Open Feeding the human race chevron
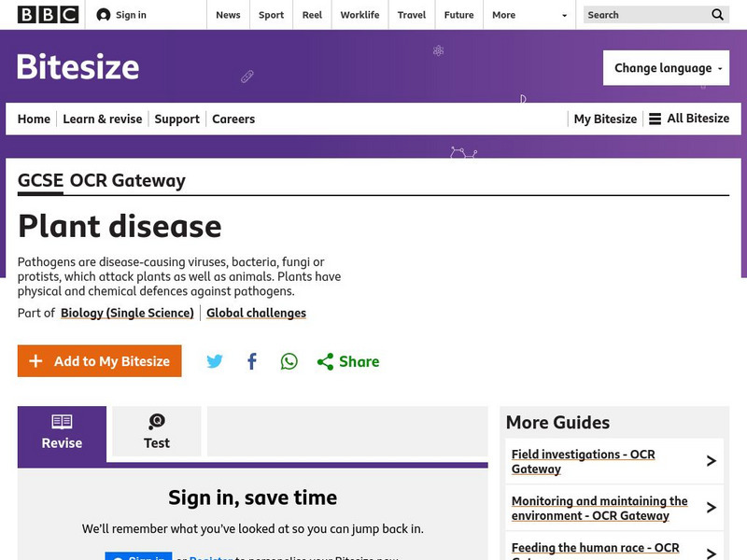Image resolution: width=747 pixels, height=560 pixels. click(x=712, y=553)
